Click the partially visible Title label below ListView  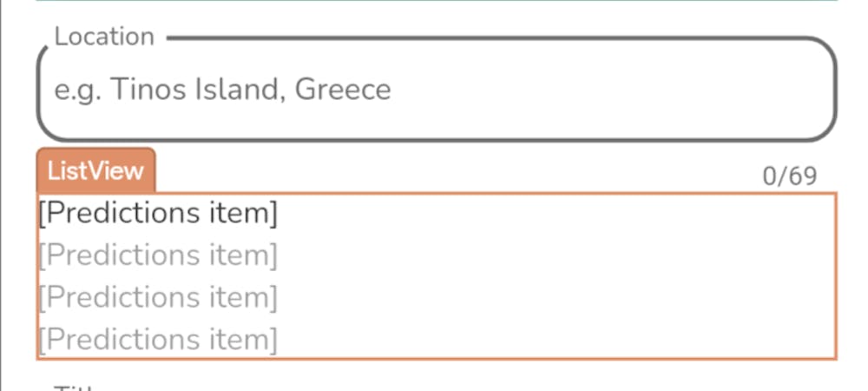[x=78, y=387]
